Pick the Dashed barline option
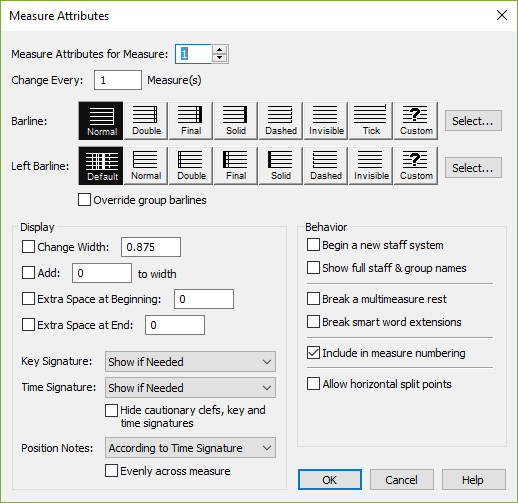Viewport: 518px width, 503px height. (x=281, y=121)
